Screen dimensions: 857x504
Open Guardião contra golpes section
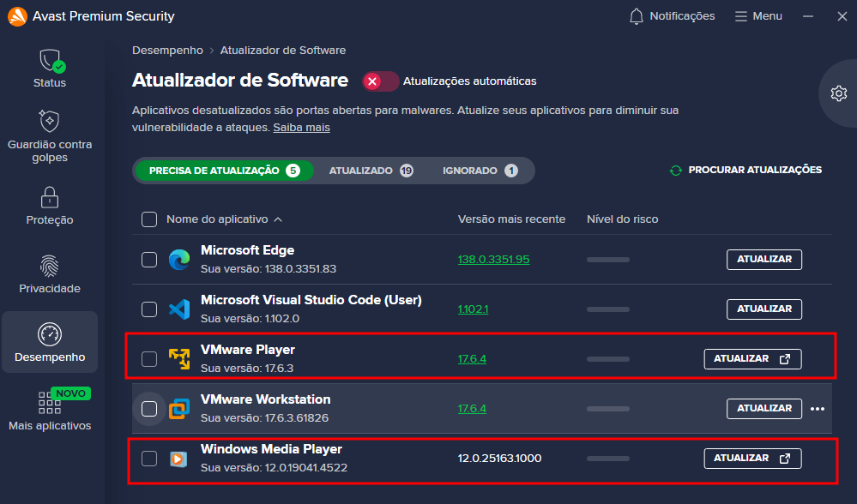(x=50, y=135)
